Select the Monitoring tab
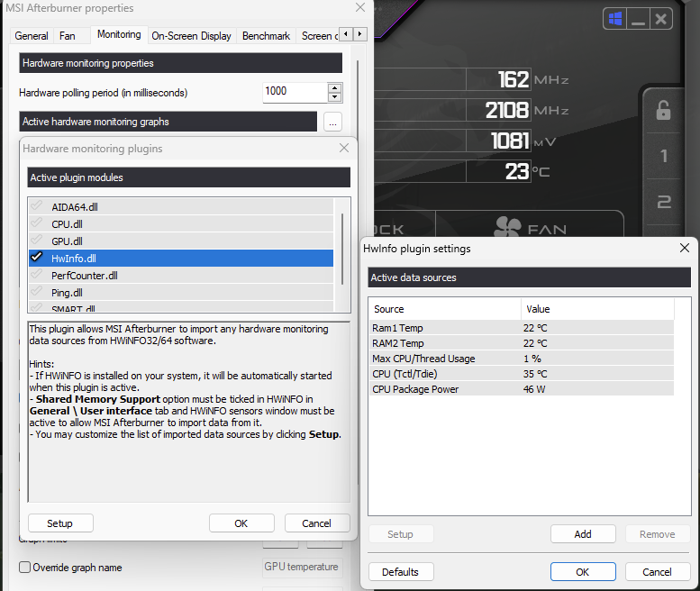This screenshot has height=591, width=700. [x=119, y=34]
